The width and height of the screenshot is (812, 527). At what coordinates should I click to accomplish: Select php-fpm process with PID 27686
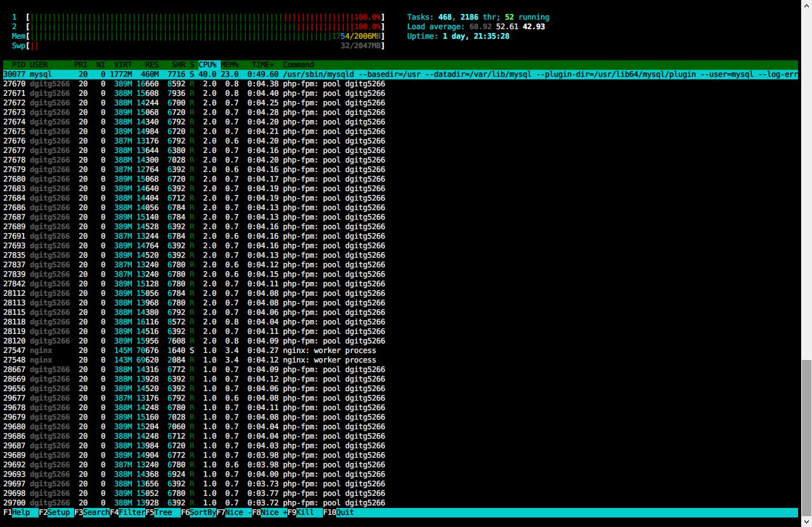click(x=194, y=208)
